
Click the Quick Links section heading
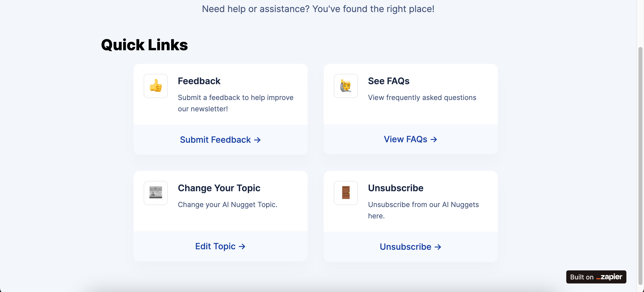[x=144, y=45]
